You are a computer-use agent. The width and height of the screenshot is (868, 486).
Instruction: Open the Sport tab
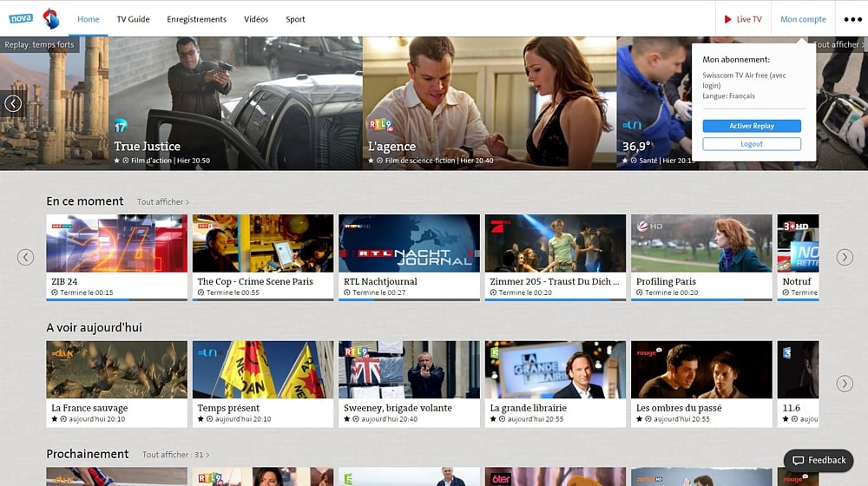coord(295,19)
